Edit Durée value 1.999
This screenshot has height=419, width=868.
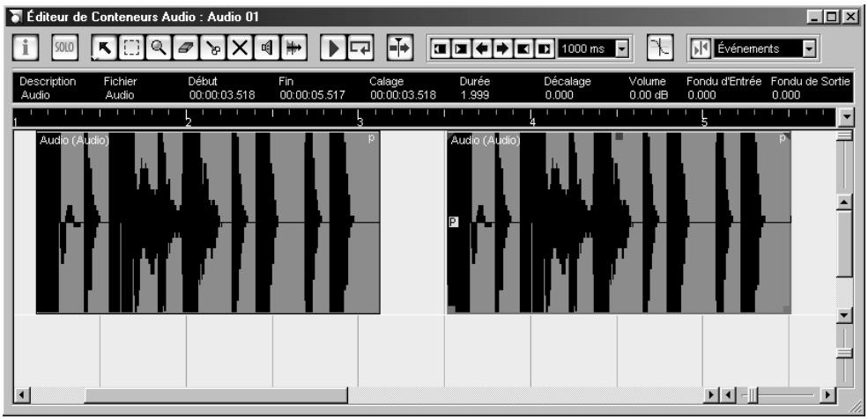tap(475, 95)
